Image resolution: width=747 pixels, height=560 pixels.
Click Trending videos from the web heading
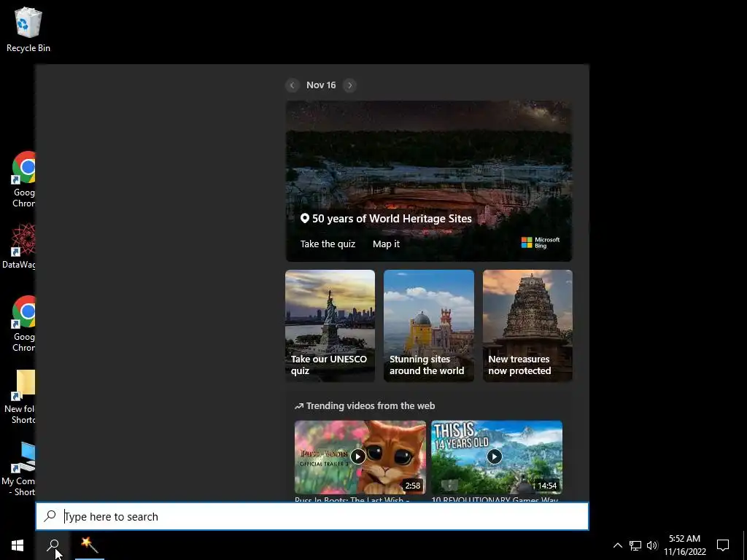(x=370, y=405)
